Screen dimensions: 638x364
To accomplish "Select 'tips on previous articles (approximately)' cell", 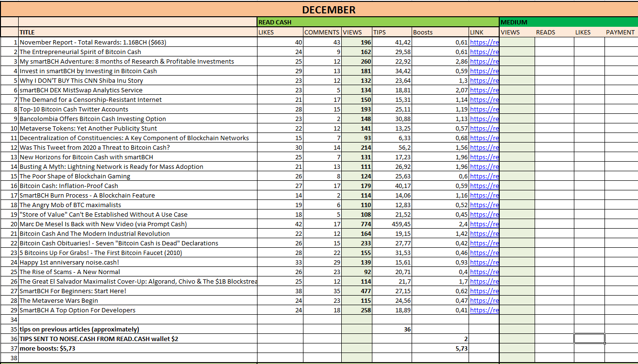I will point(138,329).
